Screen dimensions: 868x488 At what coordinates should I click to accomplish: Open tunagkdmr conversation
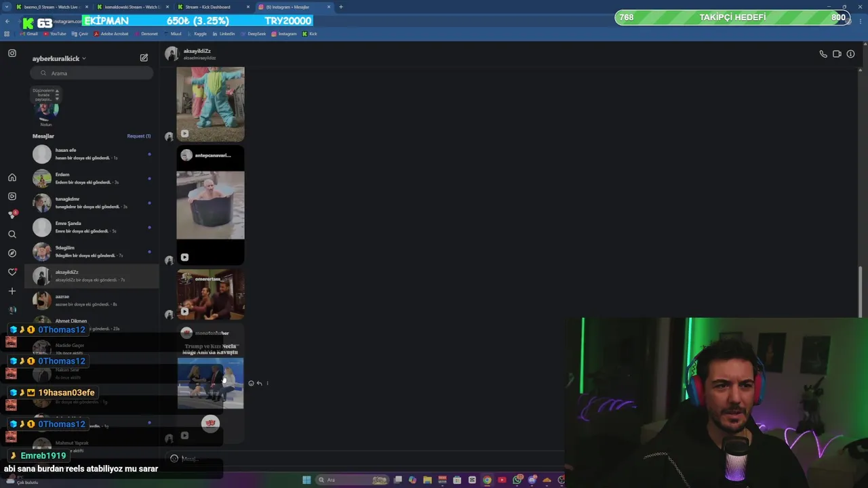pyautogui.click(x=92, y=203)
